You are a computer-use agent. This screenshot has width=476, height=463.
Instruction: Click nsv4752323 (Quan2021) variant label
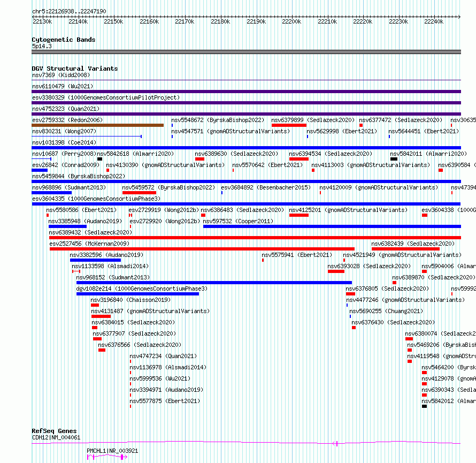pos(66,109)
